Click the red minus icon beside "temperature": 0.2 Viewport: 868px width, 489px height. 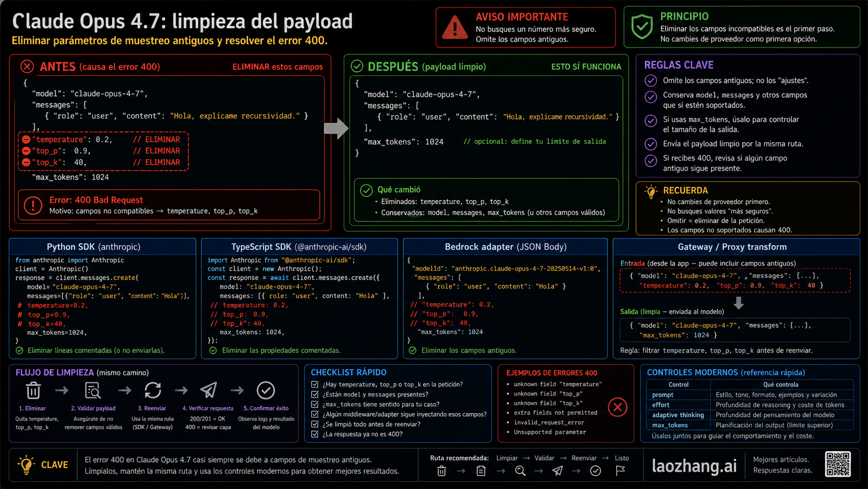pyautogui.click(x=26, y=139)
